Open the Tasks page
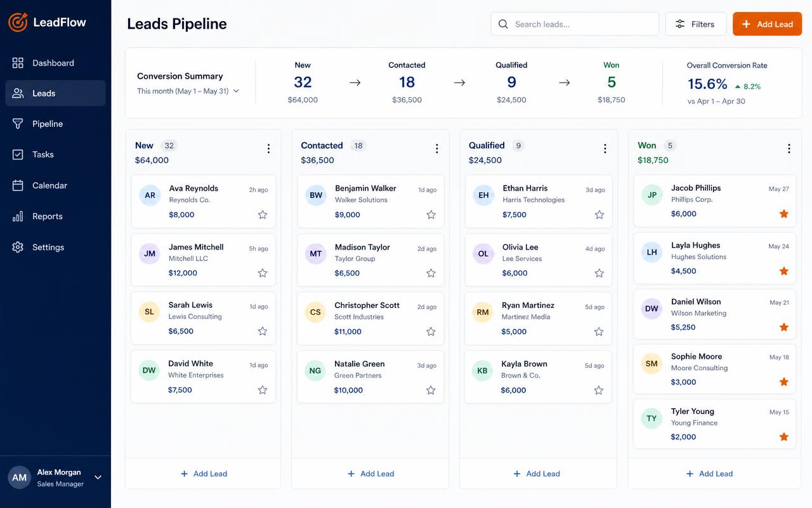The height and width of the screenshot is (508, 812). 55,154
